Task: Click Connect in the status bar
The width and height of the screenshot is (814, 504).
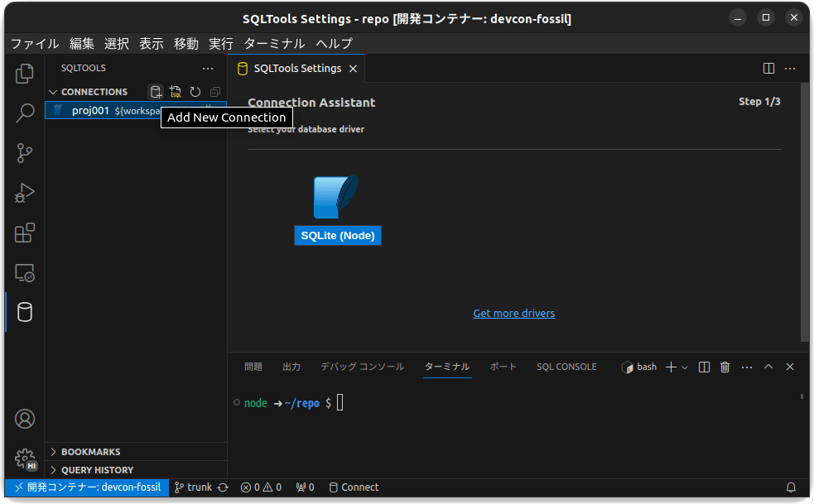Action: 354,487
